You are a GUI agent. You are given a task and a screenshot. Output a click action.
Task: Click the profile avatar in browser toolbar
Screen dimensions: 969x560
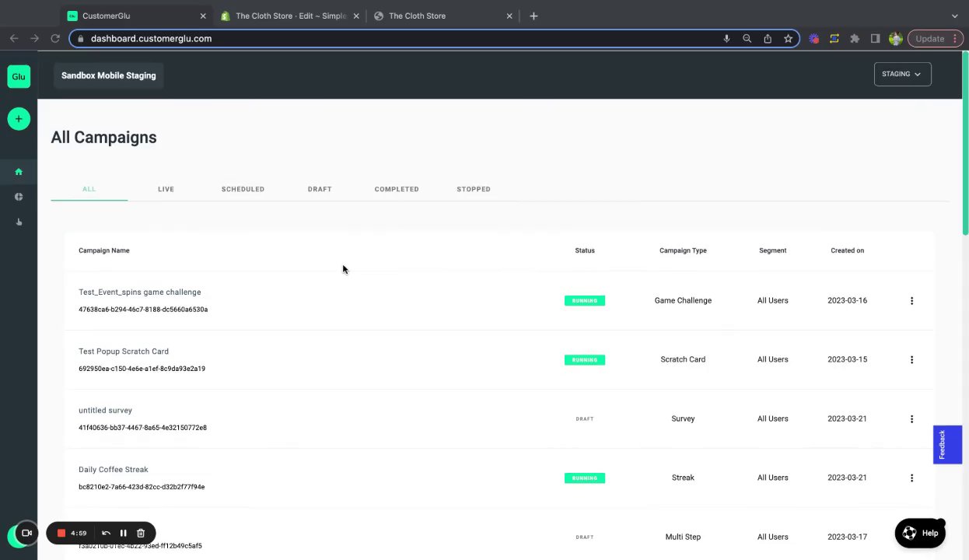896,38
